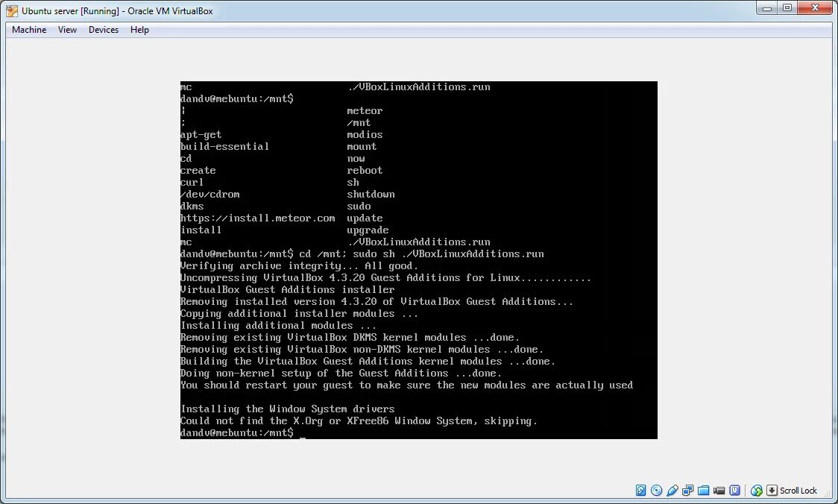Click the network adapters status icon
This screenshot has width=838, height=504.
688,490
